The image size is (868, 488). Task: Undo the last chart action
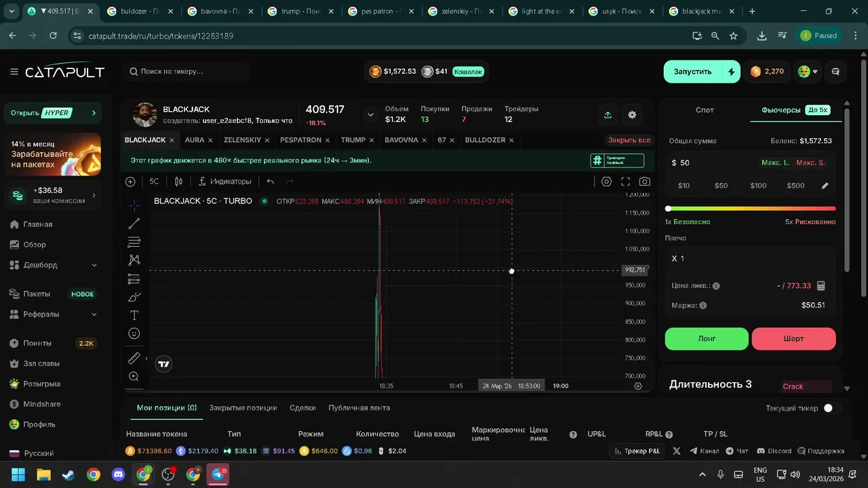click(271, 182)
